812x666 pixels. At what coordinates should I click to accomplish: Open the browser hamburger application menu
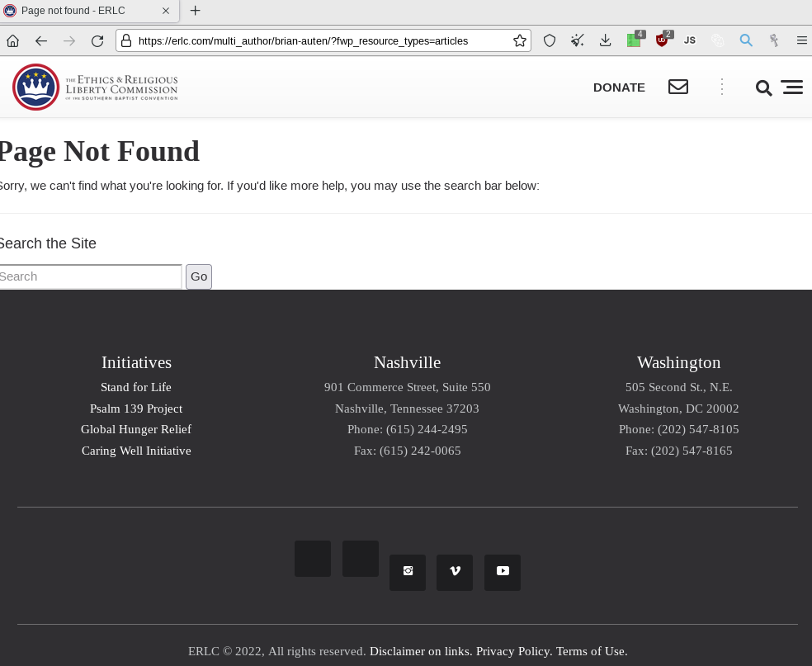[801, 41]
